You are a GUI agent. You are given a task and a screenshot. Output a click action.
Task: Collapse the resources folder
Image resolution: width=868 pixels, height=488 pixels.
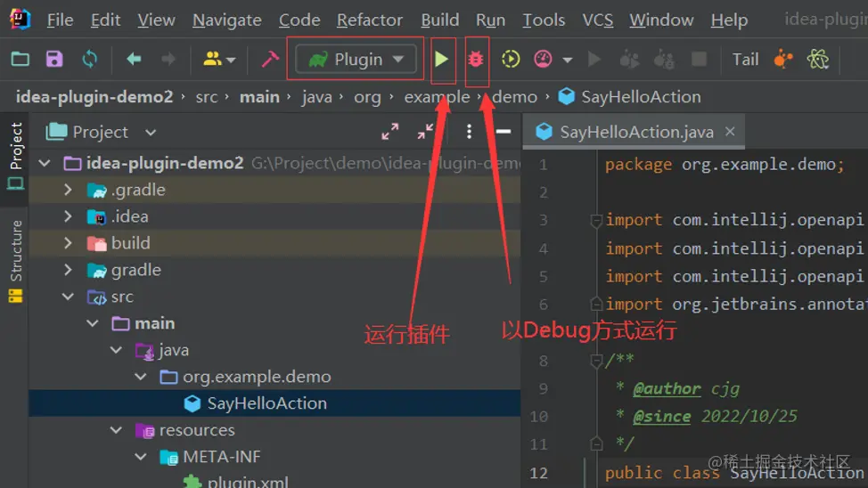[x=116, y=430]
